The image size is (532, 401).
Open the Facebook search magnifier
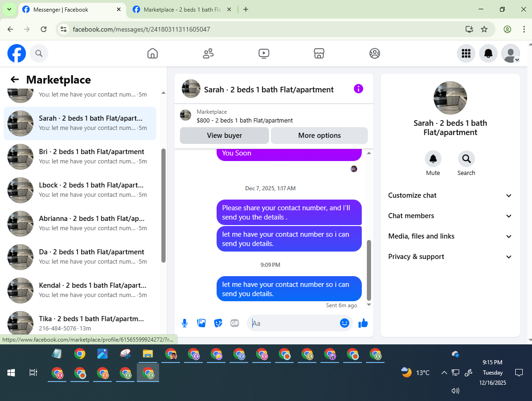(39, 53)
